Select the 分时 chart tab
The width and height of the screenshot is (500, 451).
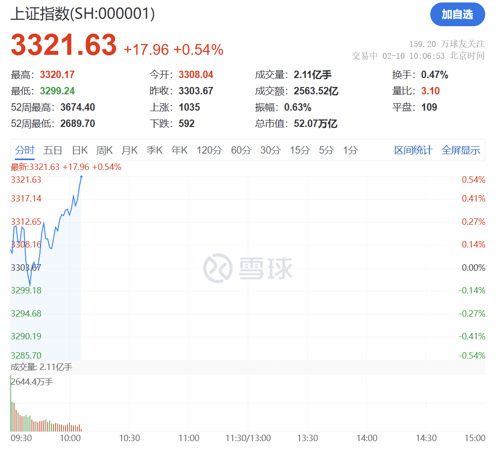25,150
